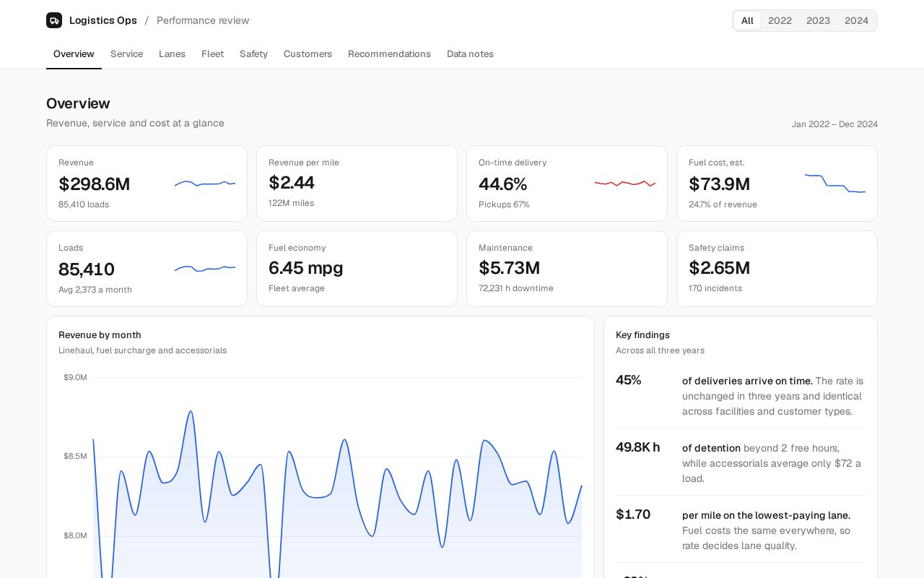Click the $73.9M fuel cost value

719,184
